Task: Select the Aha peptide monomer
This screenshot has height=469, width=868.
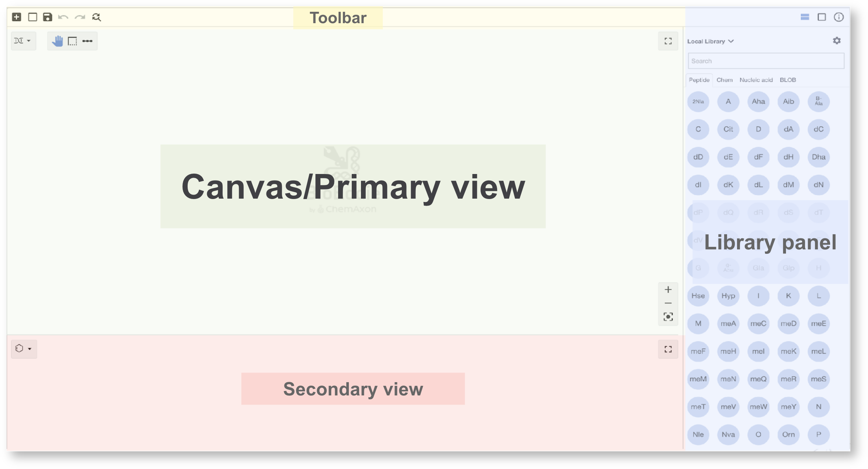Action: point(758,102)
